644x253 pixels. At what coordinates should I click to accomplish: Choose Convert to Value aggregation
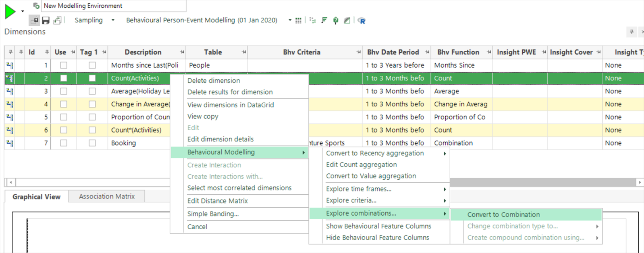[371, 176]
